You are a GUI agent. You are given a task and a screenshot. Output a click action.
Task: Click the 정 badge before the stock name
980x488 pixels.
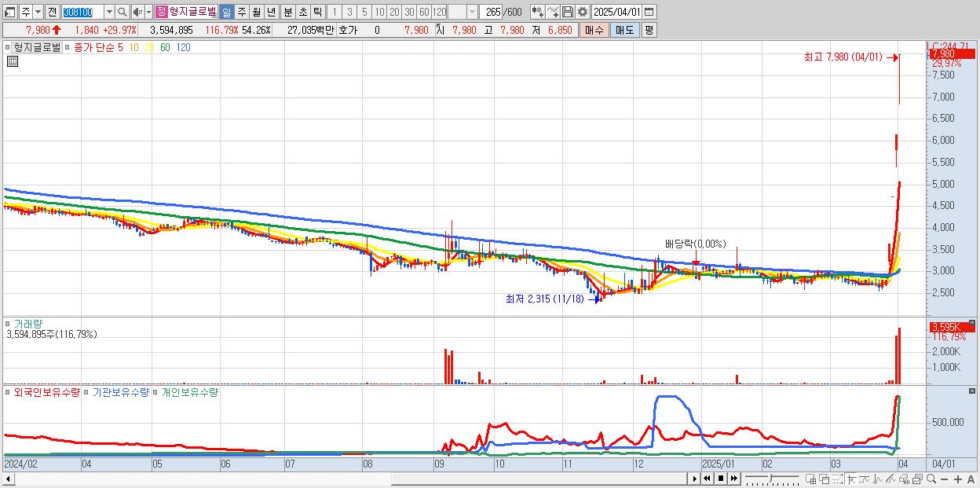pos(161,12)
